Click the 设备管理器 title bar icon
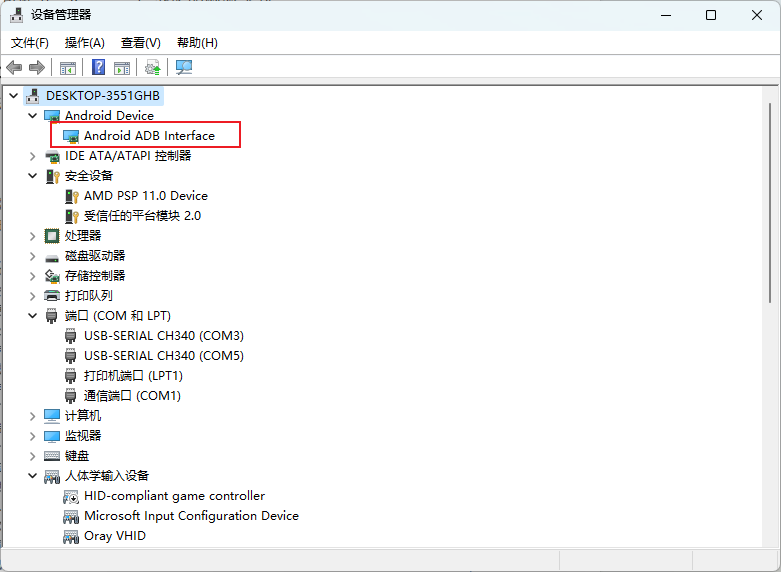This screenshot has height=572, width=781. click(x=16, y=15)
